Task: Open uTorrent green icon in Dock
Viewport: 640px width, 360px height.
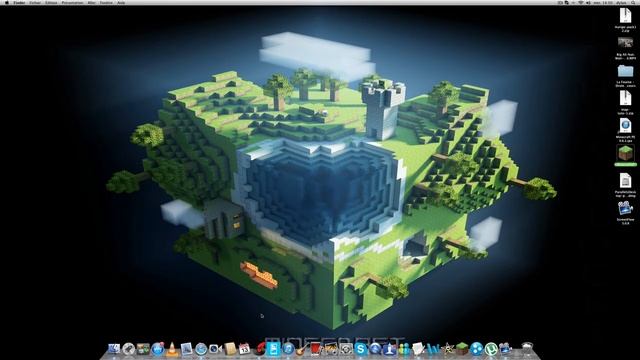Action: (491, 349)
